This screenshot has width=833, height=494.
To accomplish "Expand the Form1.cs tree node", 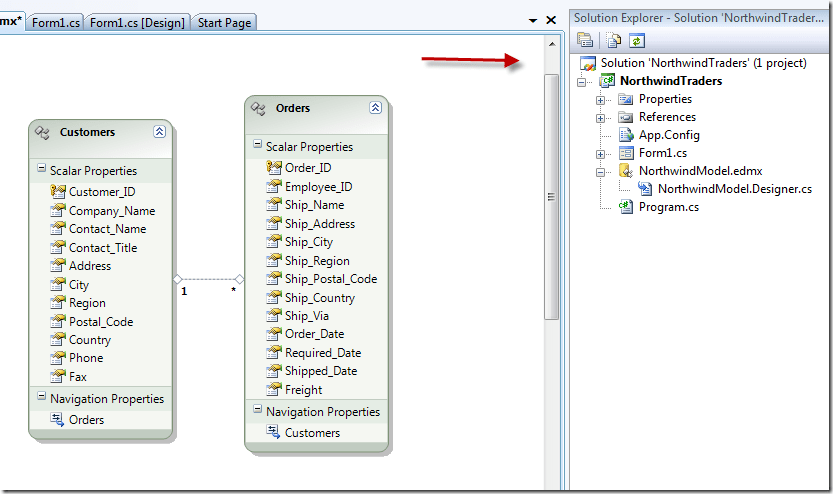I will (x=600, y=154).
